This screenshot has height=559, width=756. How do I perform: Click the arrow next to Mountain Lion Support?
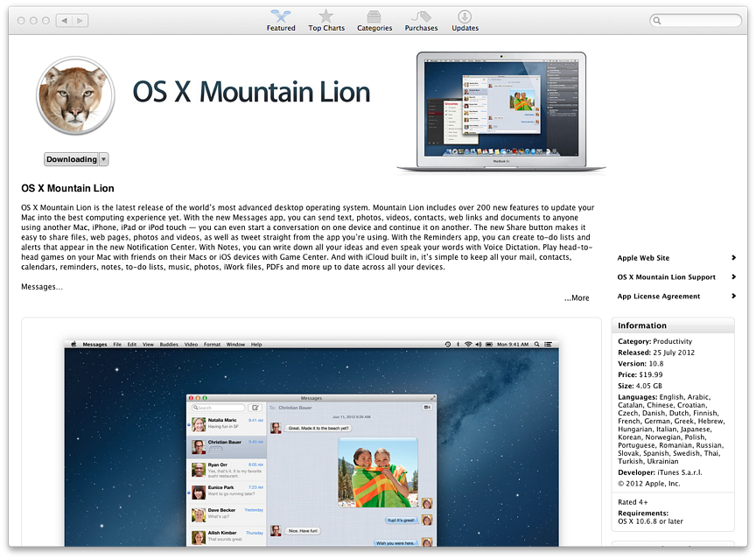[733, 276]
